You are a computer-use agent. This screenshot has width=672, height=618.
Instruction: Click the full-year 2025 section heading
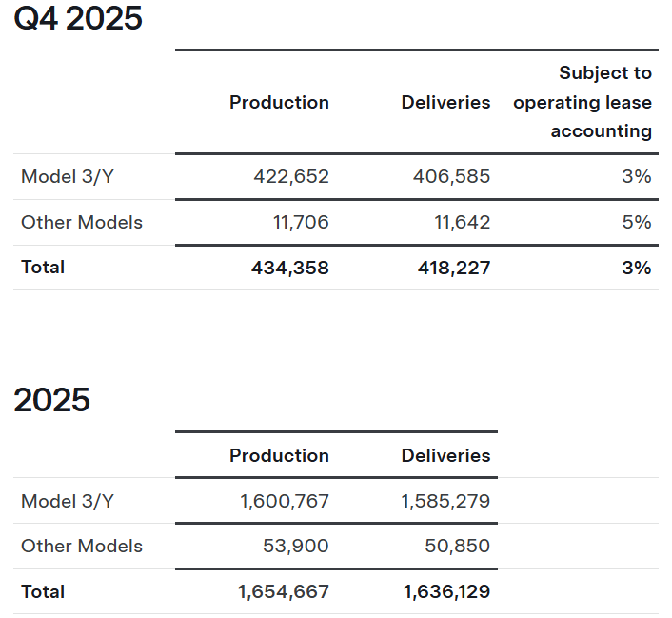[51, 400]
